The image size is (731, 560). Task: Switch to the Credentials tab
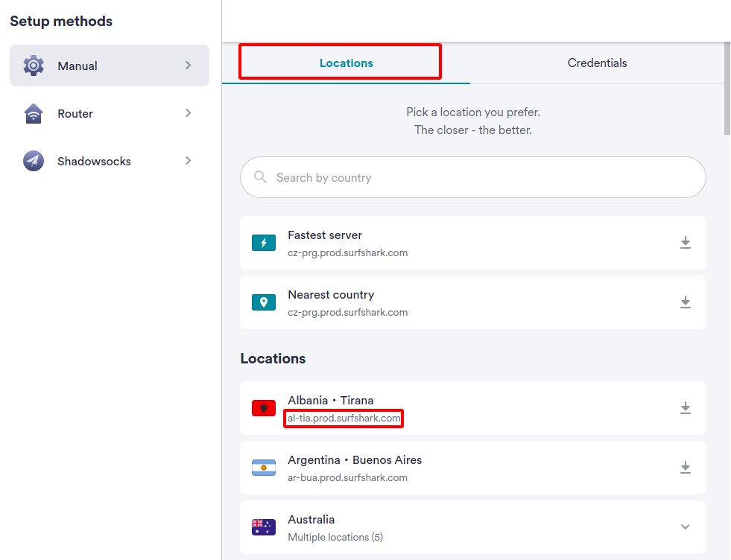tap(597, 63)
